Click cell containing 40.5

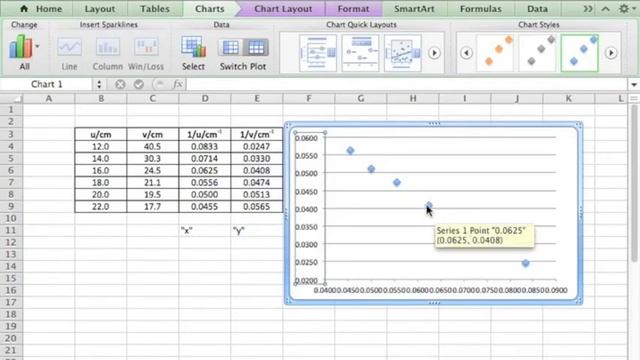153,146
